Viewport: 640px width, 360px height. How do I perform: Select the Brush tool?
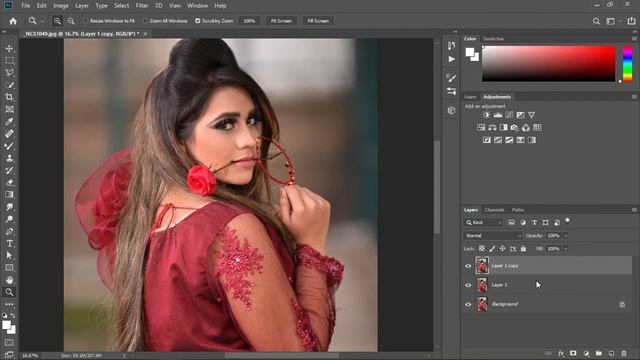click(9, 146)
